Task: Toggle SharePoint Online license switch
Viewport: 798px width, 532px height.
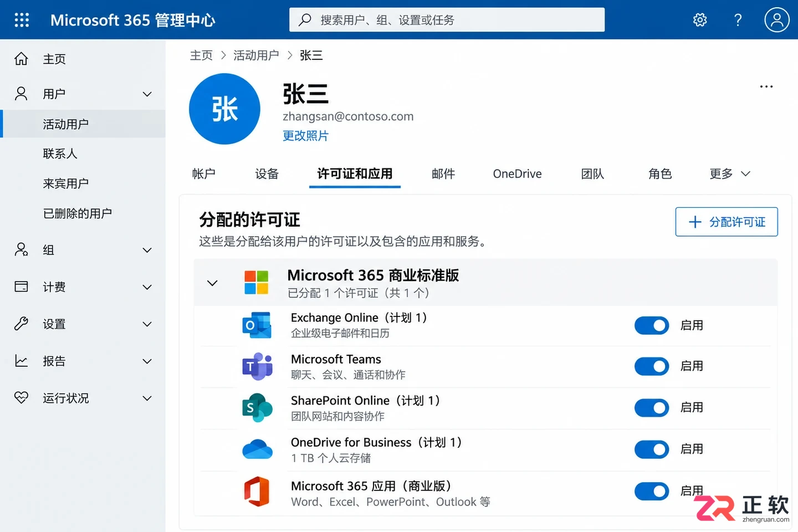Action: pos(652,408)
